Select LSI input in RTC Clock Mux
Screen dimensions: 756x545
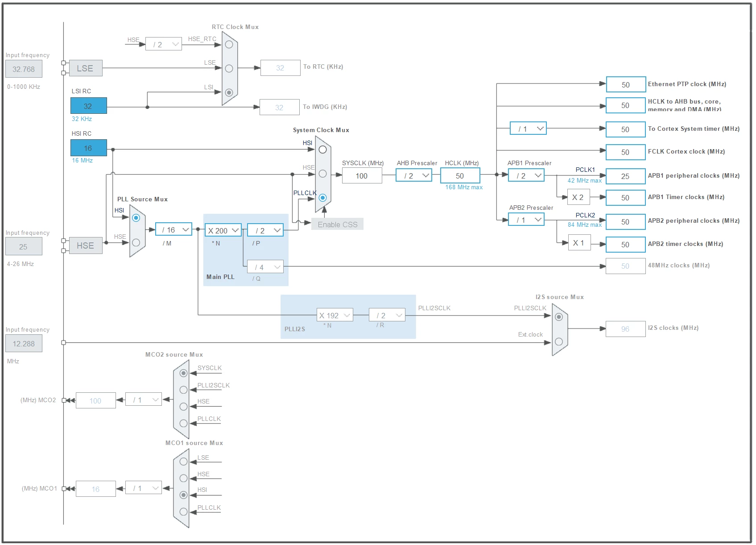tap(229, 92)
